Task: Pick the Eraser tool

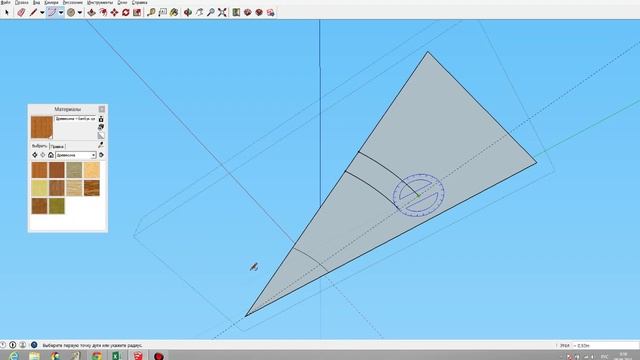Action: tap(21, 12)
